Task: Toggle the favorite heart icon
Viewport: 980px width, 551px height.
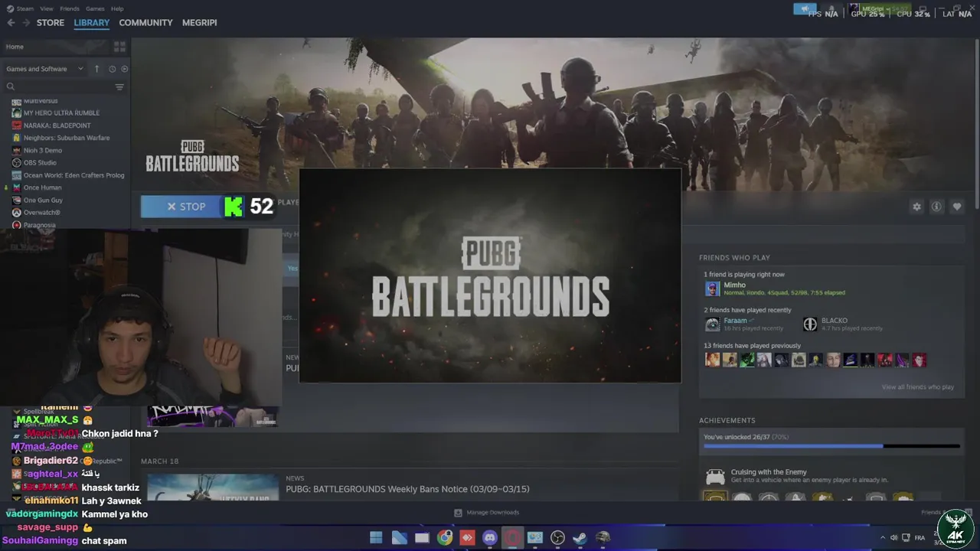Action: [956, 207]
